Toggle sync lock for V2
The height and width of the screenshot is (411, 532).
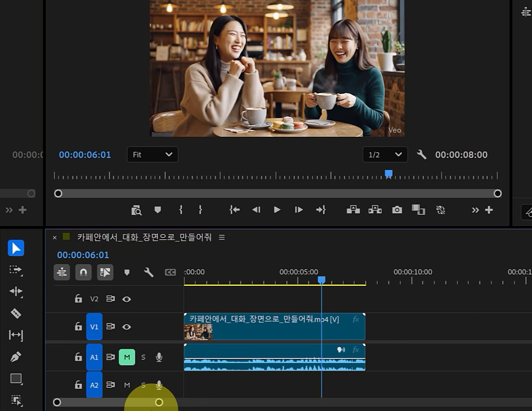point(111,299)
